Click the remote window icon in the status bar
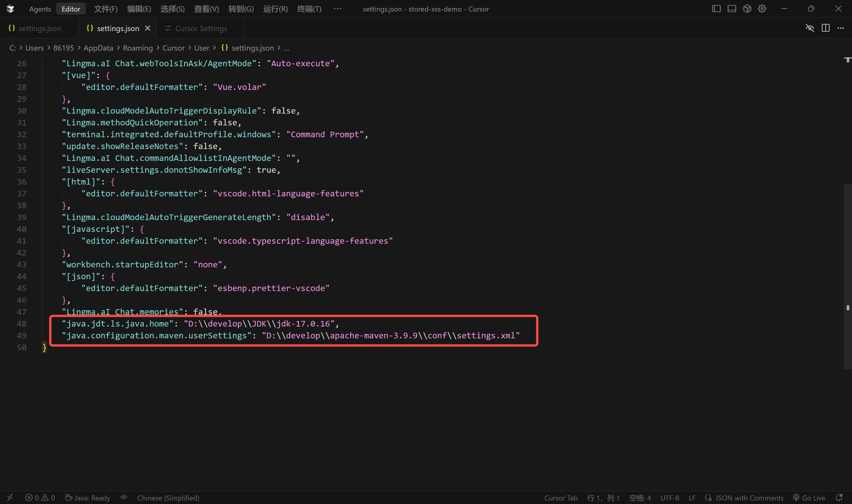852x504 pixels. tap(10, 497)
